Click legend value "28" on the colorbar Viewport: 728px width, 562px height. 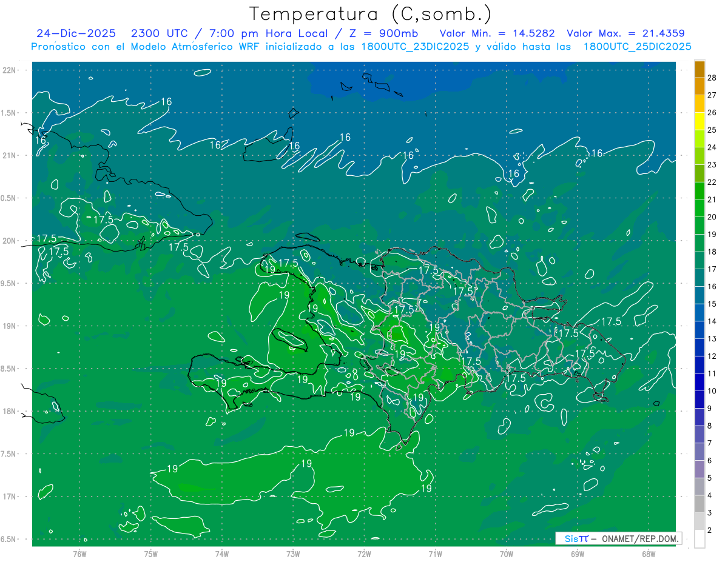(x=712, y=78)
